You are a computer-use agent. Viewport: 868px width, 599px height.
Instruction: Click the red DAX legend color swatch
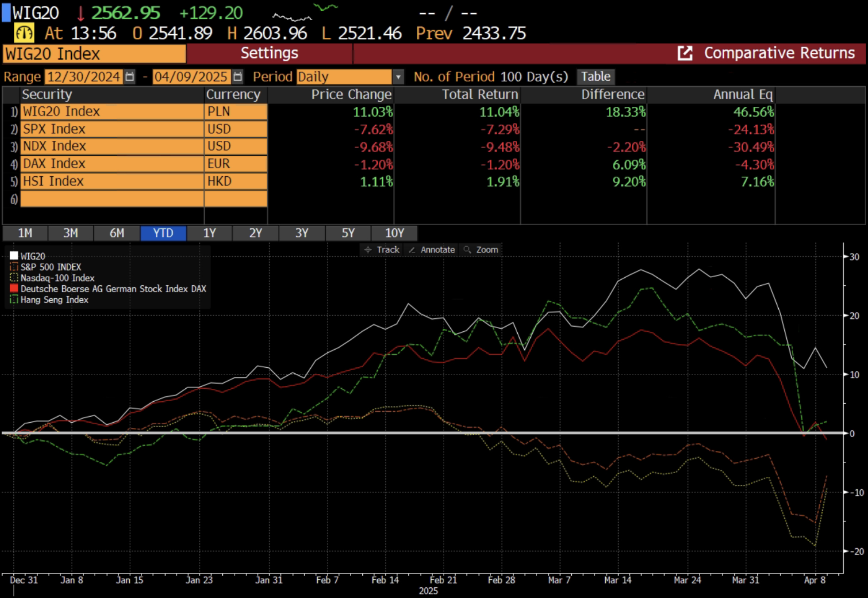coord(14,288)
